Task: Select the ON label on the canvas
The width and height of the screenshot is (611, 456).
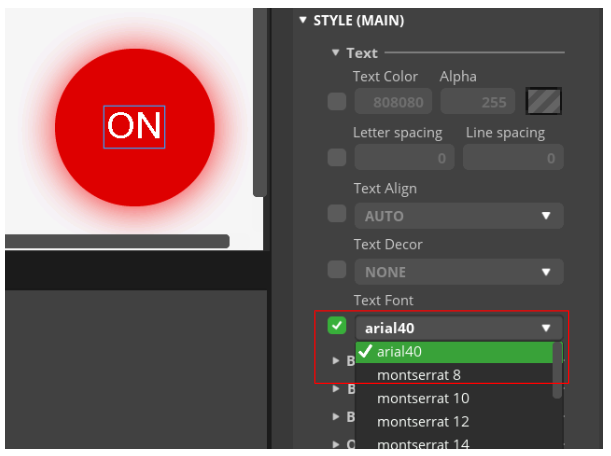Action: click(134, 126)
